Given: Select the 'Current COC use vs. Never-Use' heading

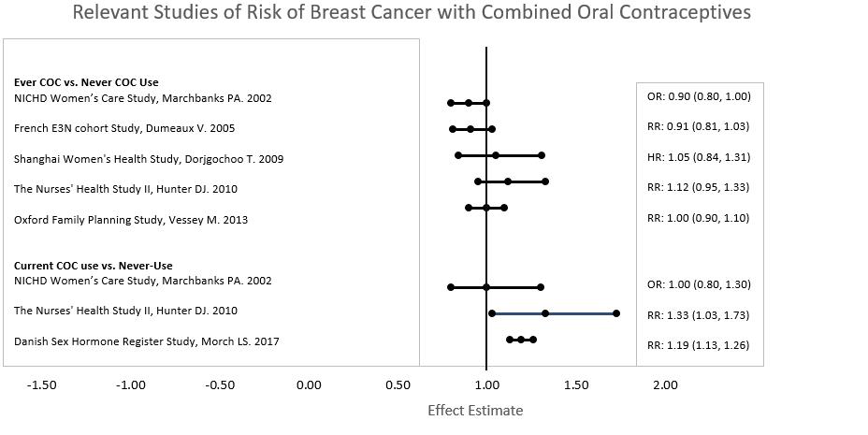Looking at the screenshot, I should click(93, 267).
